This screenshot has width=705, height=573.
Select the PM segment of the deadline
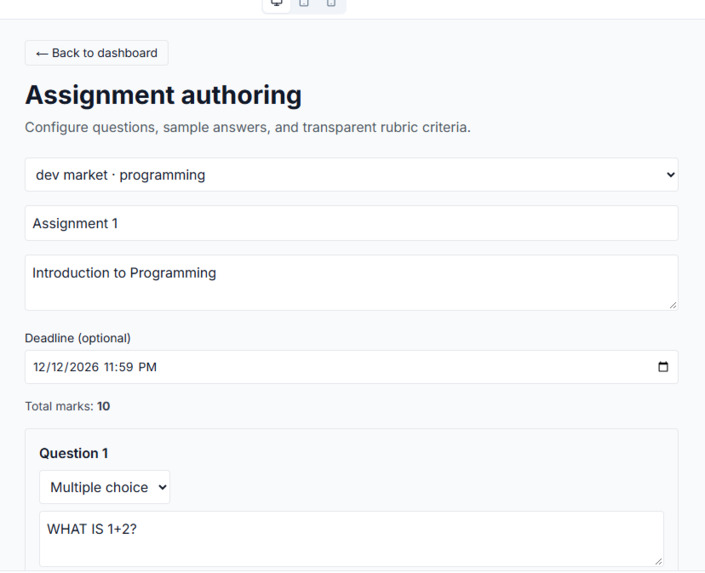(147, 367)
